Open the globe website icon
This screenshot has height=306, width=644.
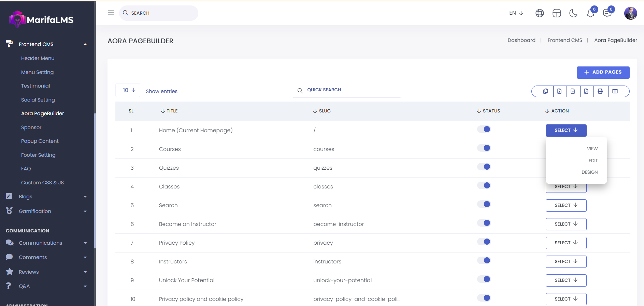[x=540, y=13]
